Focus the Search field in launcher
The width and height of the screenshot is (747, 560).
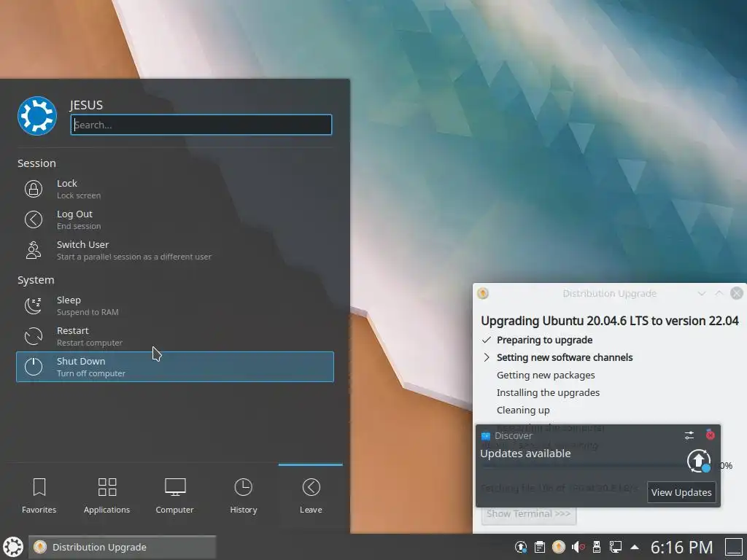(201, 125)
